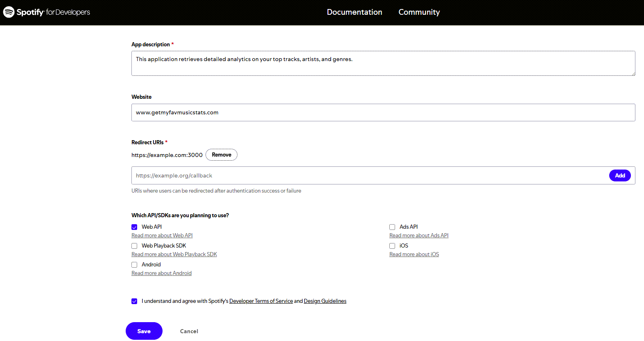Open the Developer Terms of Service link
Screen dimensions: 644x341
261,301
